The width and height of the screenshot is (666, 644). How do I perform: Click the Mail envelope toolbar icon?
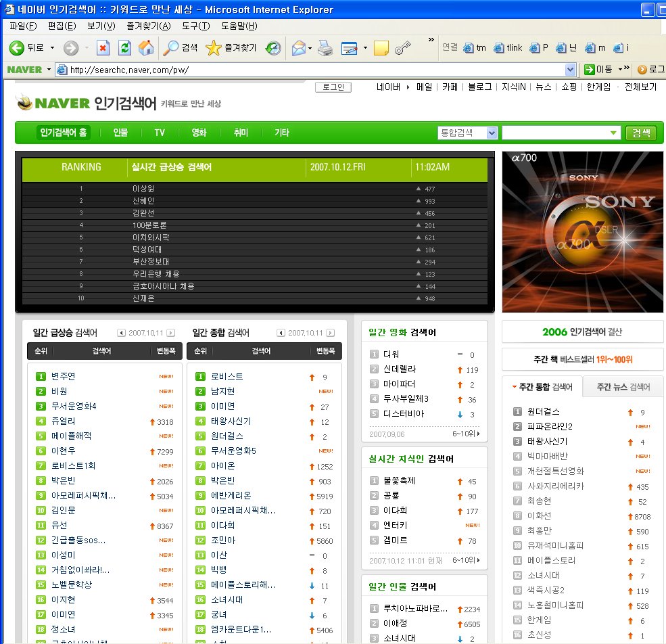299,47
